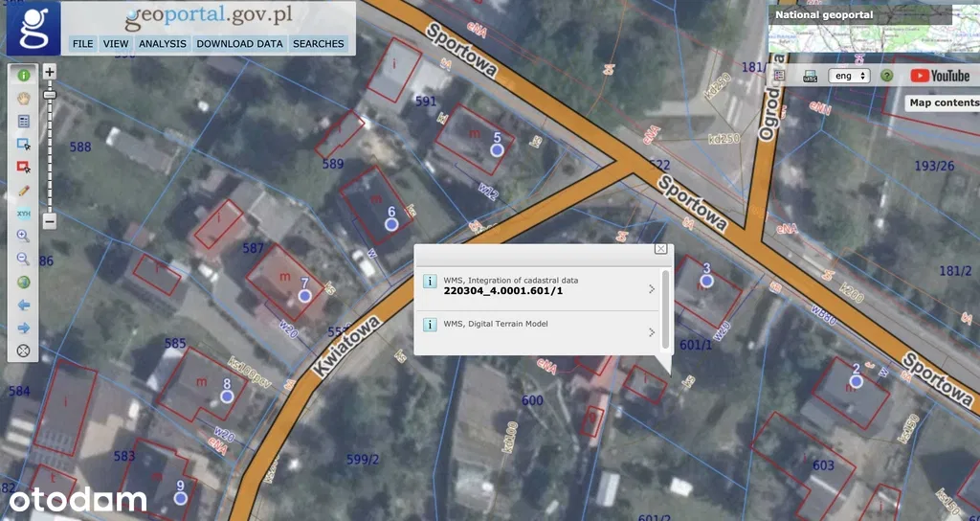Select the red rectangle selection tool
Screen dimensions: 980x521
coord(24,167)
